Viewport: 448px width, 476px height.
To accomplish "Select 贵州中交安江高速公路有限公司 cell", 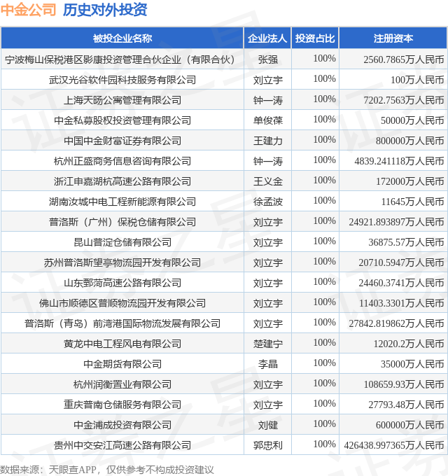I will click(x=122, y=445).
